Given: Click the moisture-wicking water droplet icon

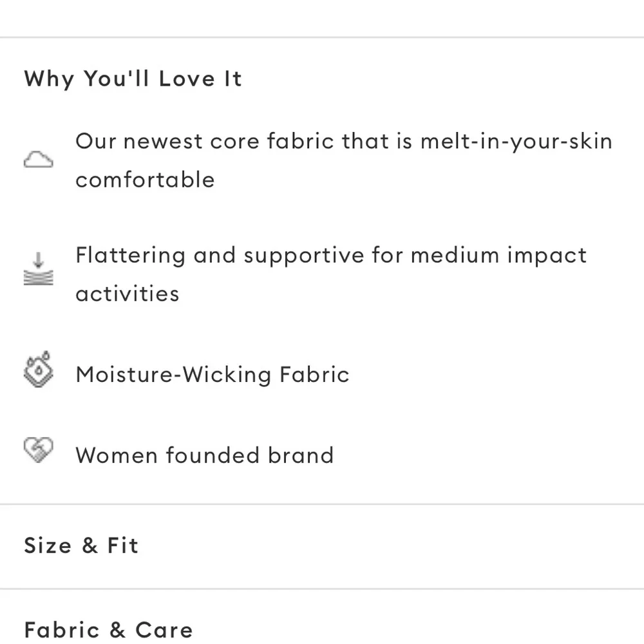Looking at the screenshot, I should tap(39, 369).
